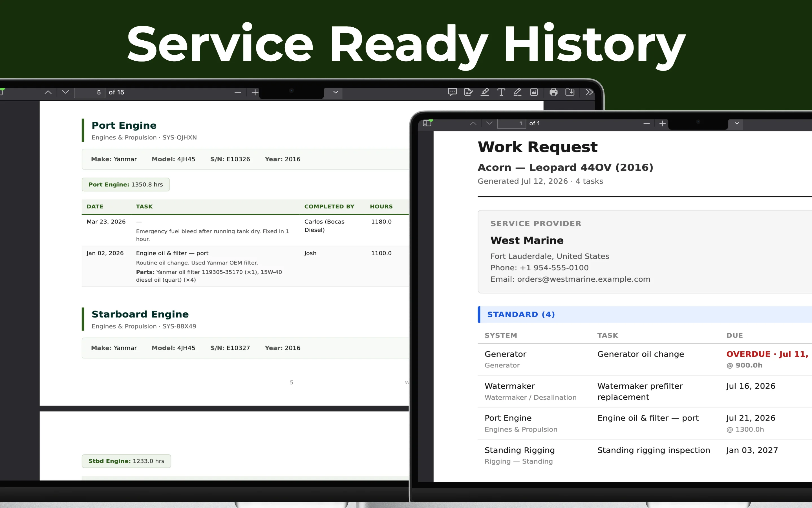
Task: Click 'S/N: E10326' text
Action: point(230,159)
